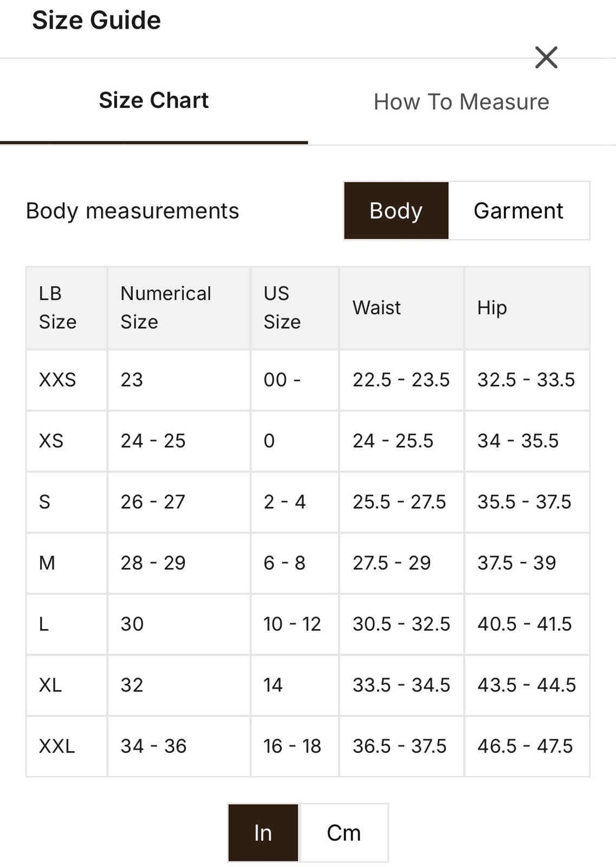The image size is (616, 867).
Task: Select the XXL size row label
Action: 57,746
